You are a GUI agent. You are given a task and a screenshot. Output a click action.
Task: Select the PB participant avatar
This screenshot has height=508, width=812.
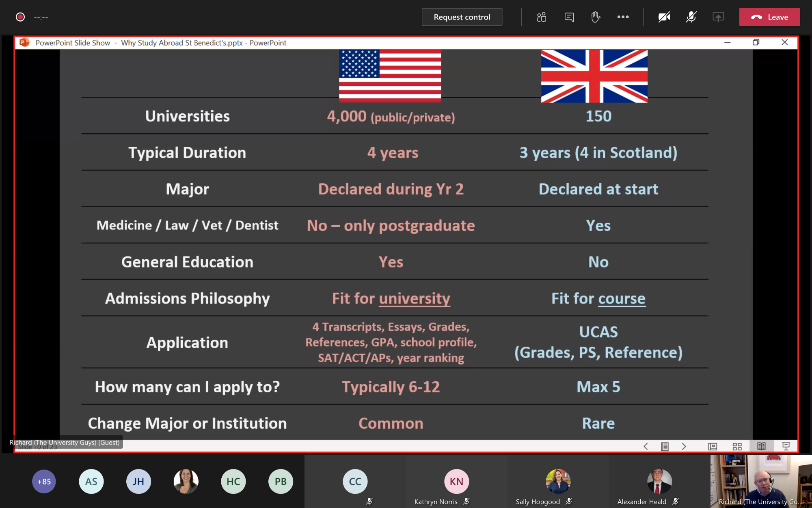[281, 482]
